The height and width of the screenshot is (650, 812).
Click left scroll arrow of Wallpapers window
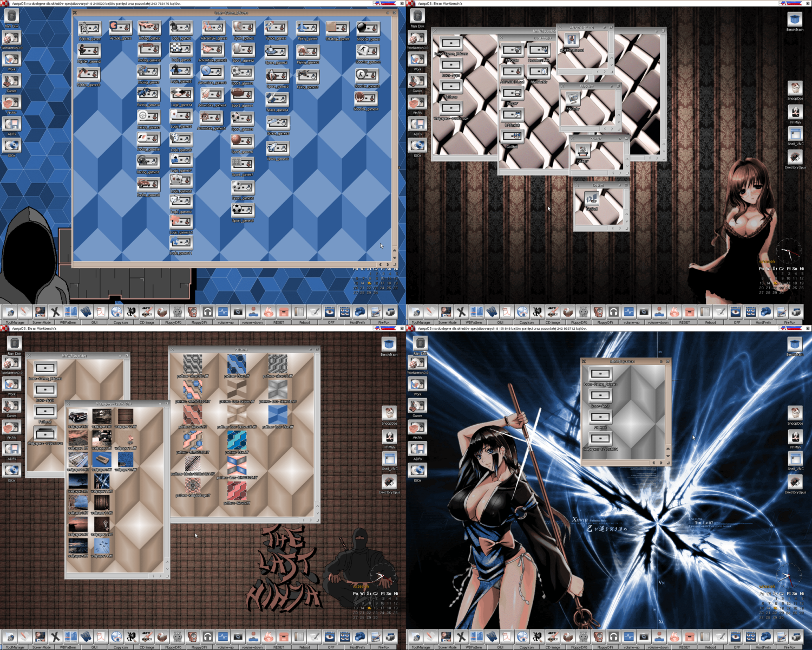154,576
